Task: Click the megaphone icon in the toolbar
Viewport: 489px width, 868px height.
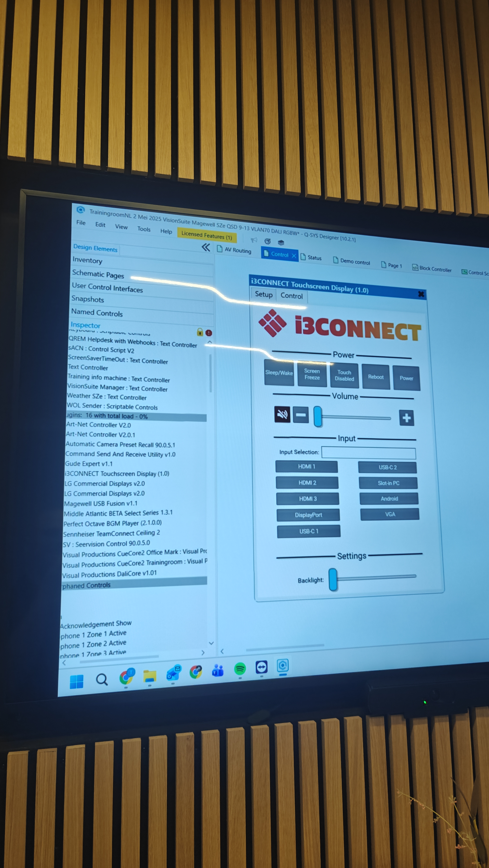Action: 254,240
